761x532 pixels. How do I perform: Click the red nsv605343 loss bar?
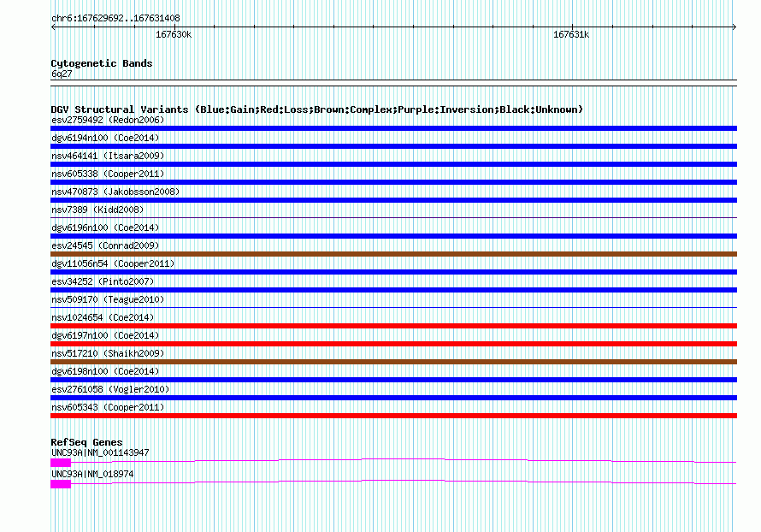pyautogui.click(x=393, y=416)
